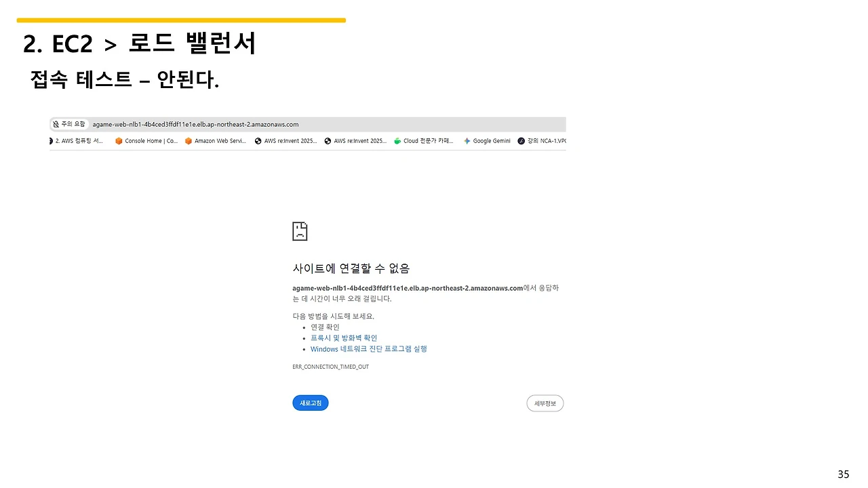
Task: Click the slide title 2. EC2 로드 밸런서
Action: [x=138, y=43]
